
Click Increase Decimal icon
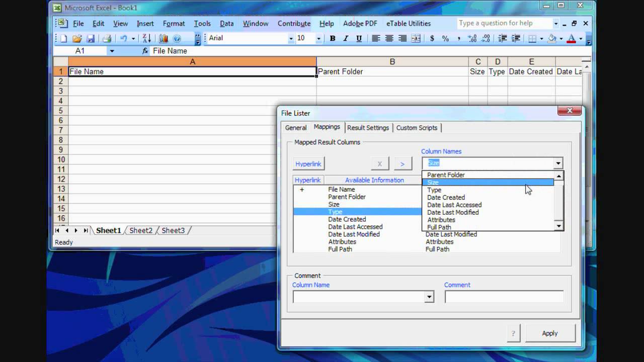[472, 38]
